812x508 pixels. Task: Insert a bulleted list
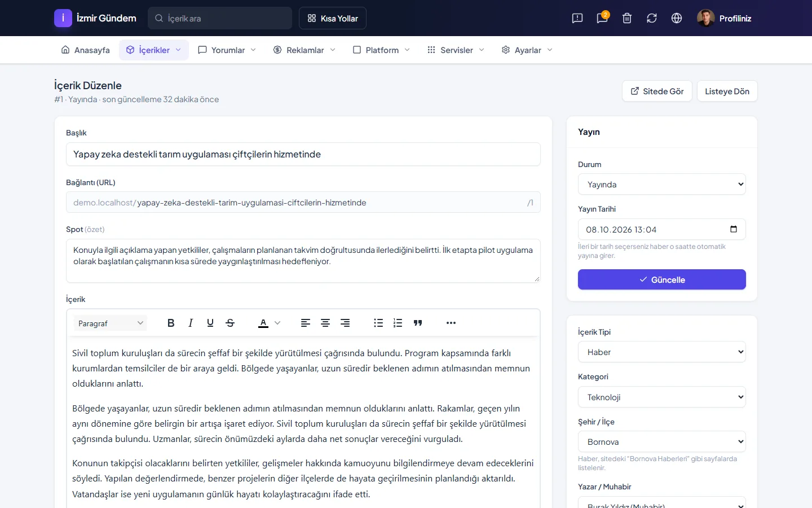pos(378,323)
